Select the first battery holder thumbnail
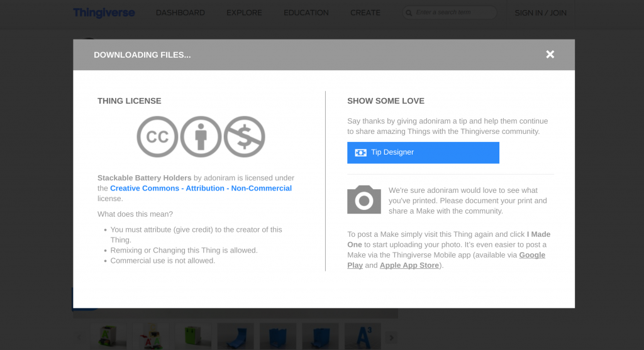Viewport: 644px width, 350px height. 108,336
